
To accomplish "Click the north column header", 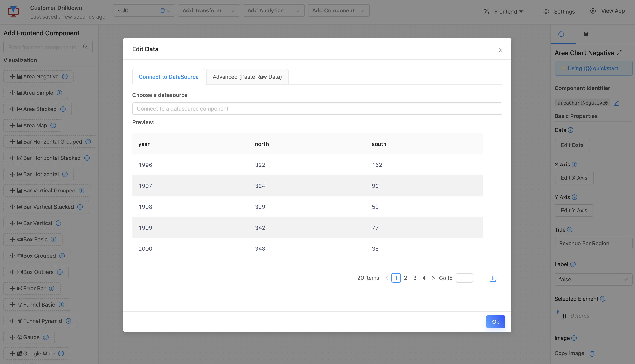I will click(262, 144).
